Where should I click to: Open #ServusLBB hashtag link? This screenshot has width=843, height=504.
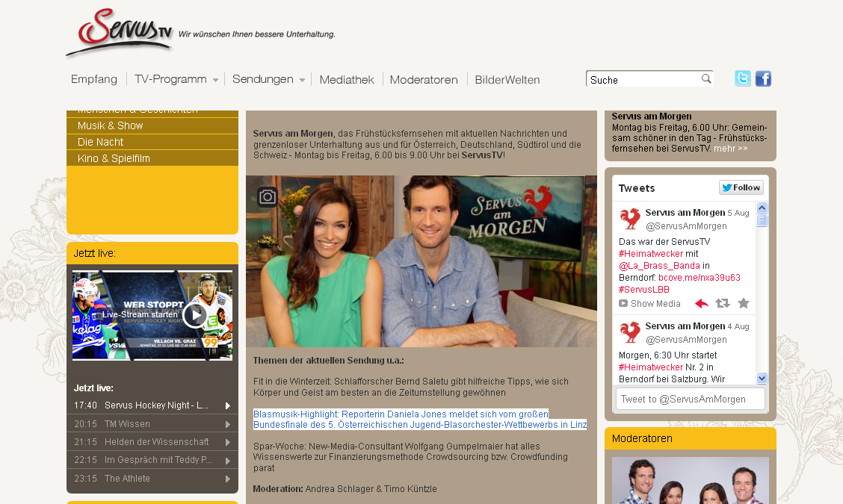(x=643, y=289)
